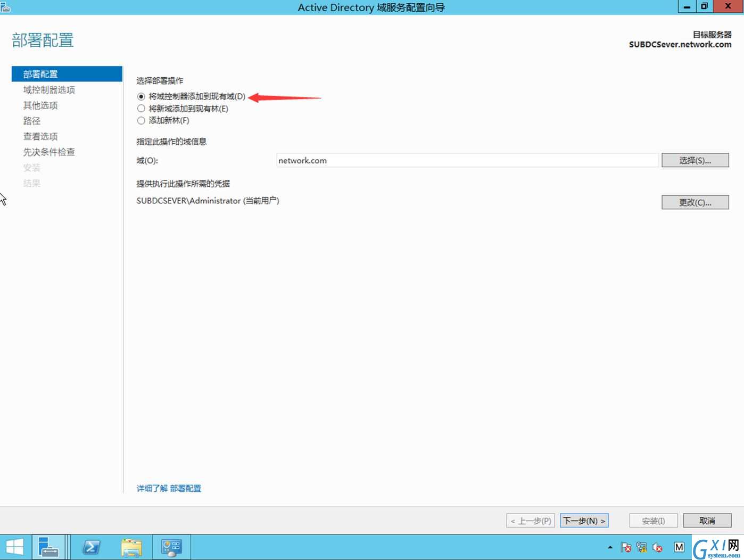This screenshot has height=560, width=744.
Task: Select 部署配置 in the wizard sidebar
Action: click(67, 74)
